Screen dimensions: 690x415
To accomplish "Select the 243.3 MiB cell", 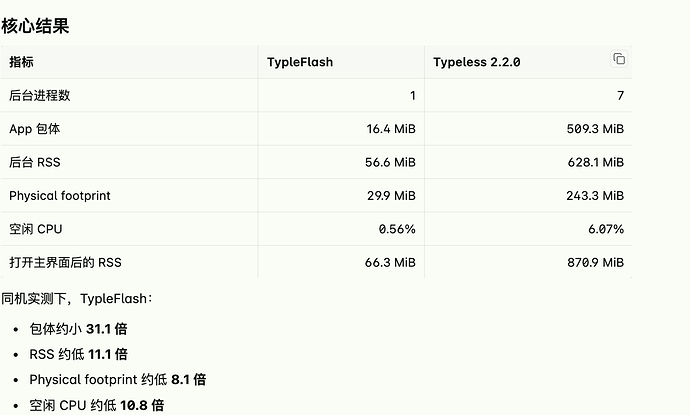I will click(595, 196).
